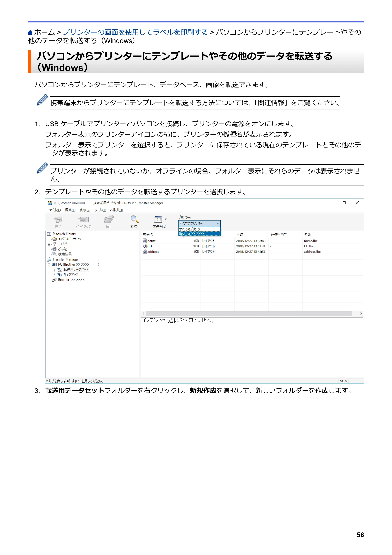Viewport: 392px width, 555px height.
Task: Click the P-touch Transfer Manager title bar icon
Action: [x=50, y=203]
